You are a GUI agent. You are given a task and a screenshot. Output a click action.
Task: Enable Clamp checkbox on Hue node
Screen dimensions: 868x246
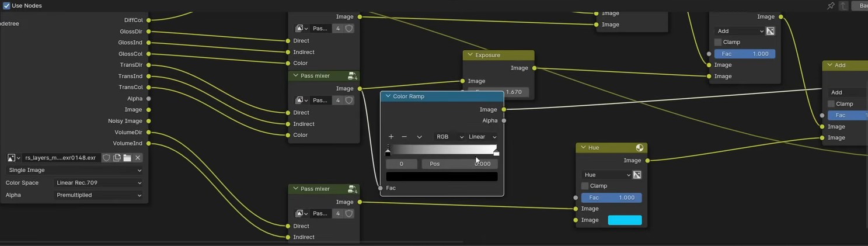pos(585,186)
